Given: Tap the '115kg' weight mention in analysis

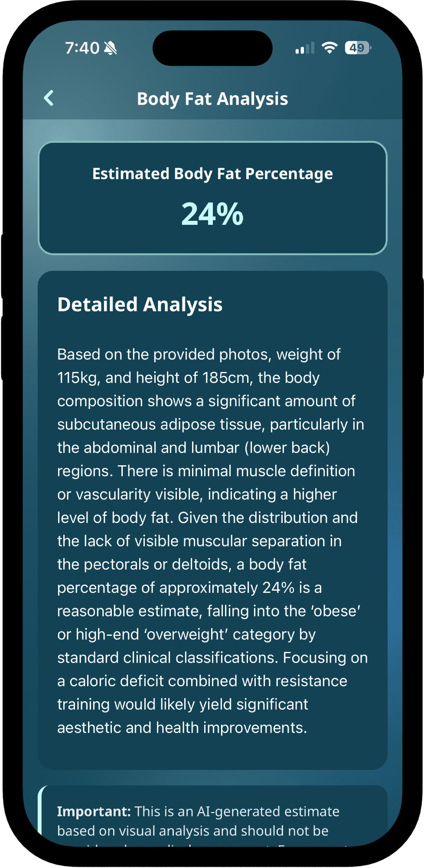Looking at the screenshot, I should click(x=79, y=378).
